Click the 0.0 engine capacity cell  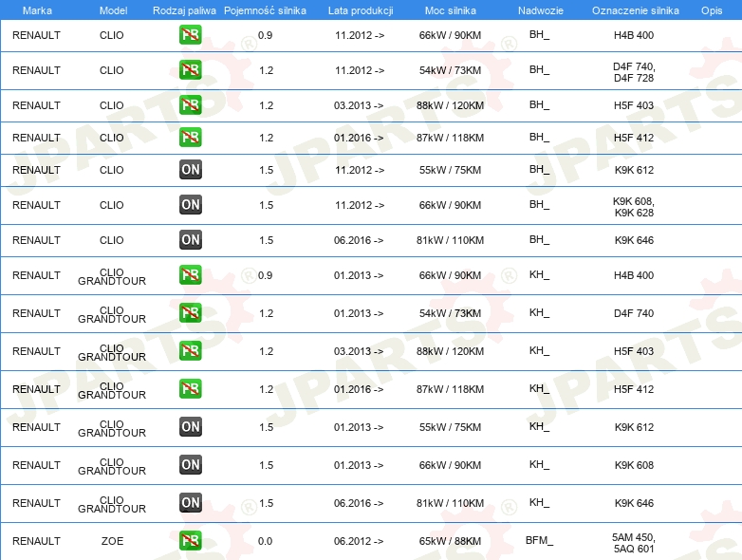[265, 541]
